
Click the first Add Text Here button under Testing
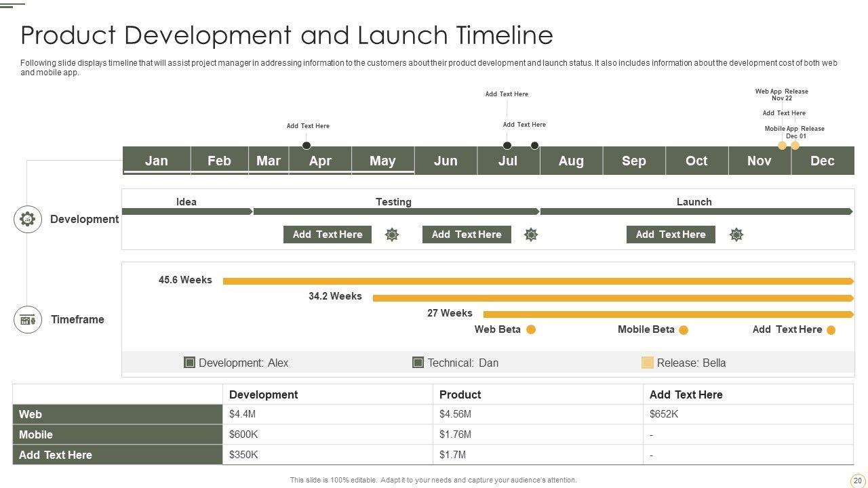[328, 235]
